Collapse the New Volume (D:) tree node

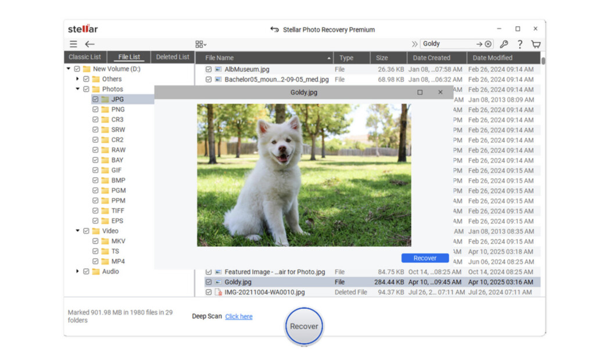pos(69,69)
